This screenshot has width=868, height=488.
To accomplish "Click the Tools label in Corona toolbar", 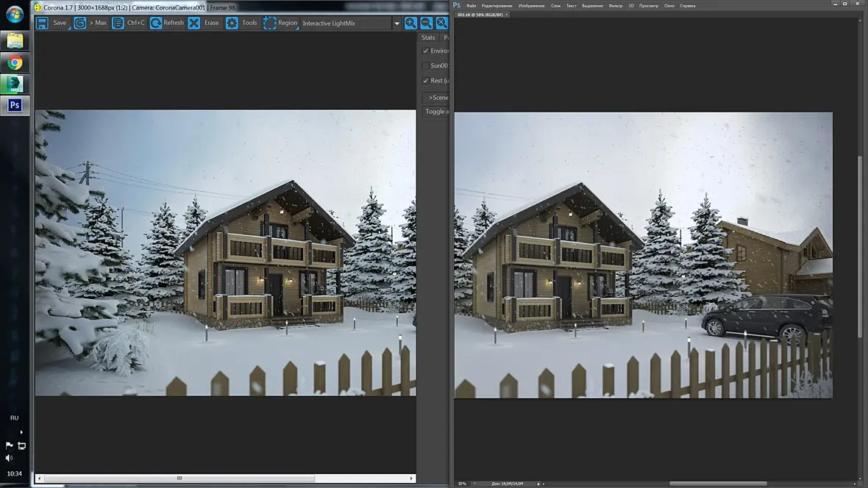I will [249, 23].
